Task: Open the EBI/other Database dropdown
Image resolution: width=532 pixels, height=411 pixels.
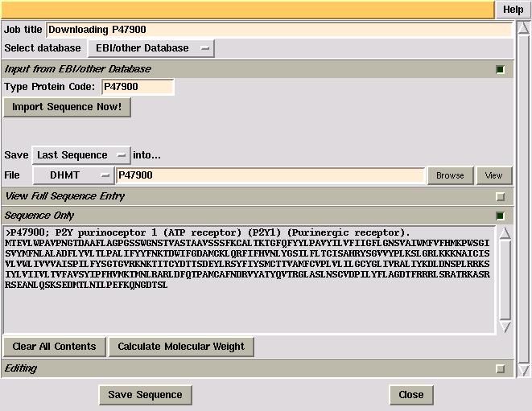Action: pos(151,48)
